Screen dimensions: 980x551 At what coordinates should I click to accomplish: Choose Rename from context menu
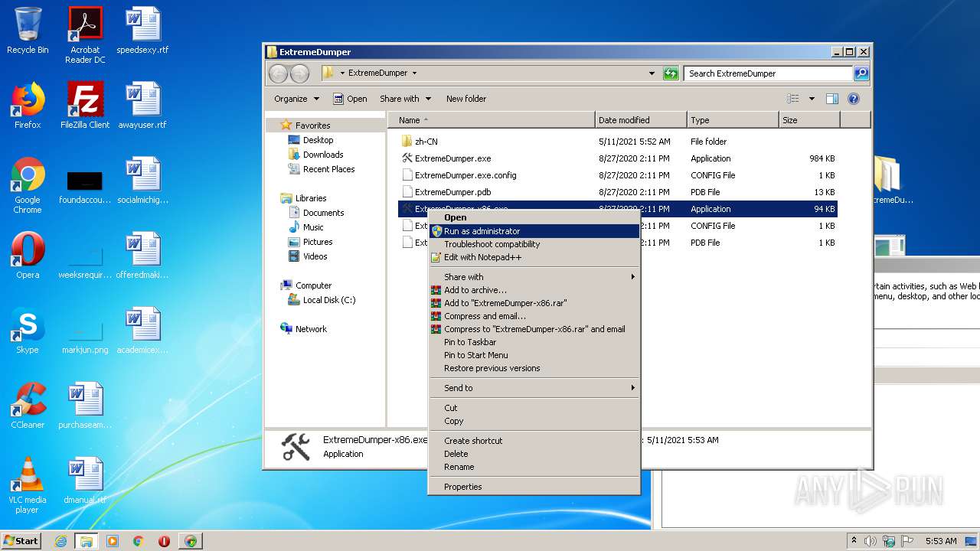point(534,467)
